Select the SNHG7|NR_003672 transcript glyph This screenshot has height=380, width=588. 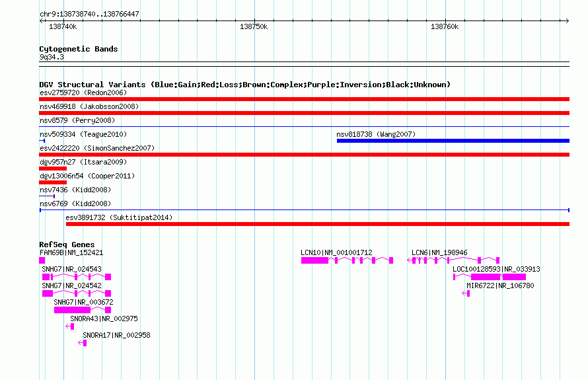[x=83, y=310]
